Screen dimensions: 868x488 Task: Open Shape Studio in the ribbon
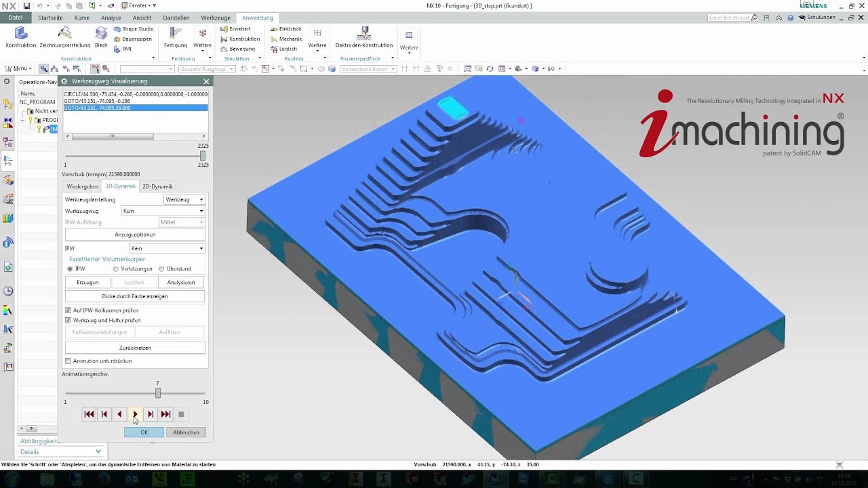(x=134, y=29)
